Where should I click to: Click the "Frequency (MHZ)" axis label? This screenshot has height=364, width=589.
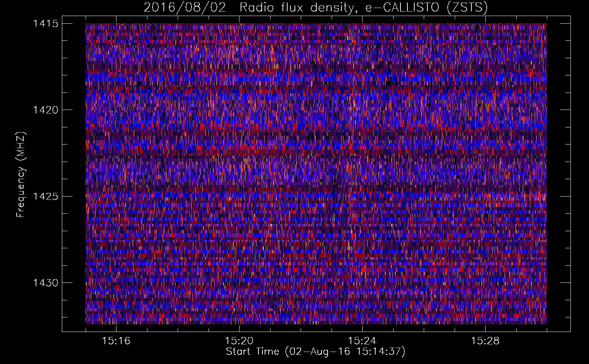21,174
